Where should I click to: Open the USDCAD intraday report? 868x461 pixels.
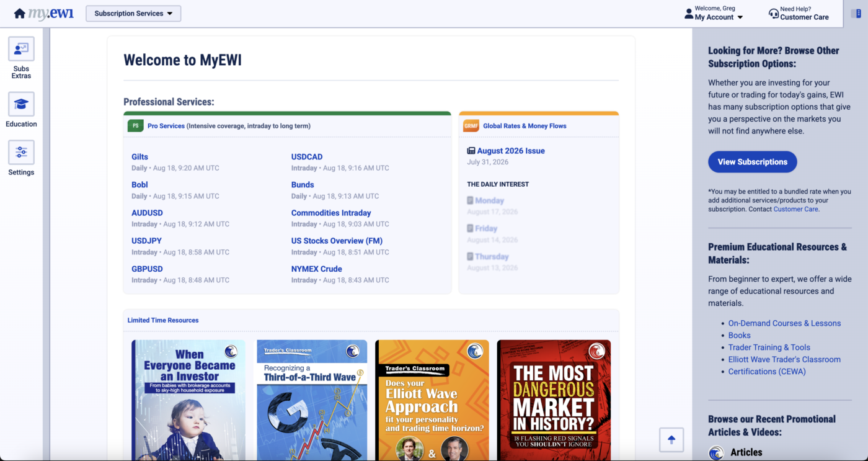pos(307,157)
